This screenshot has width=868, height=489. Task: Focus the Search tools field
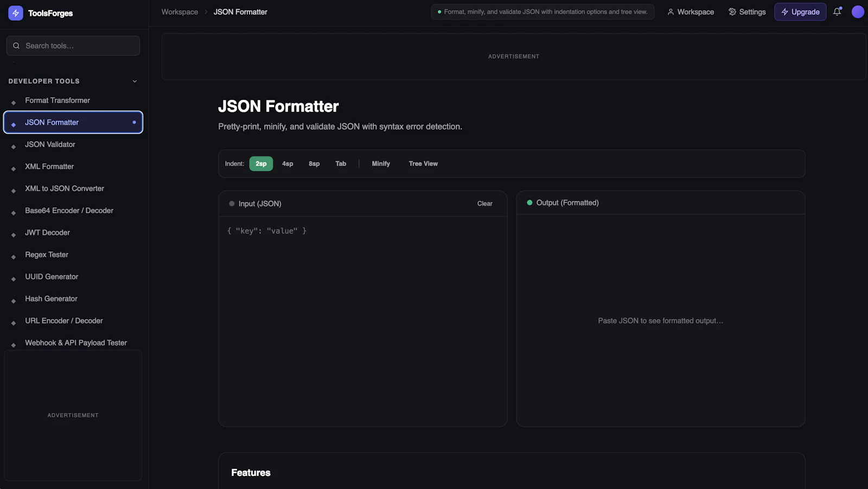click(73, 46)
